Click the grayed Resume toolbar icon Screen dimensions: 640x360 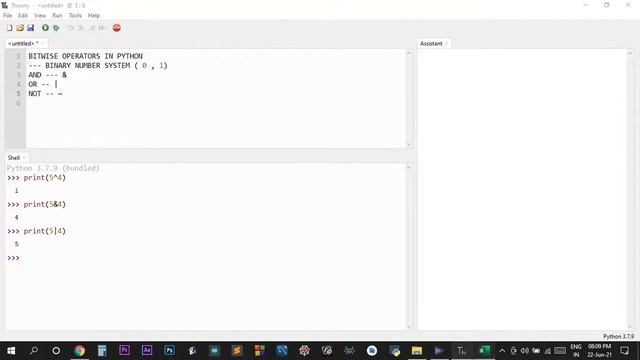click(x=102, y=28)
